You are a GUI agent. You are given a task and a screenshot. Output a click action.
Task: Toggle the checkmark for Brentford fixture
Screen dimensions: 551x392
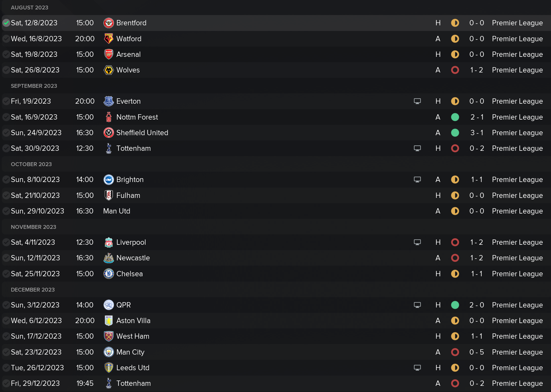click(x=6, y=23)
